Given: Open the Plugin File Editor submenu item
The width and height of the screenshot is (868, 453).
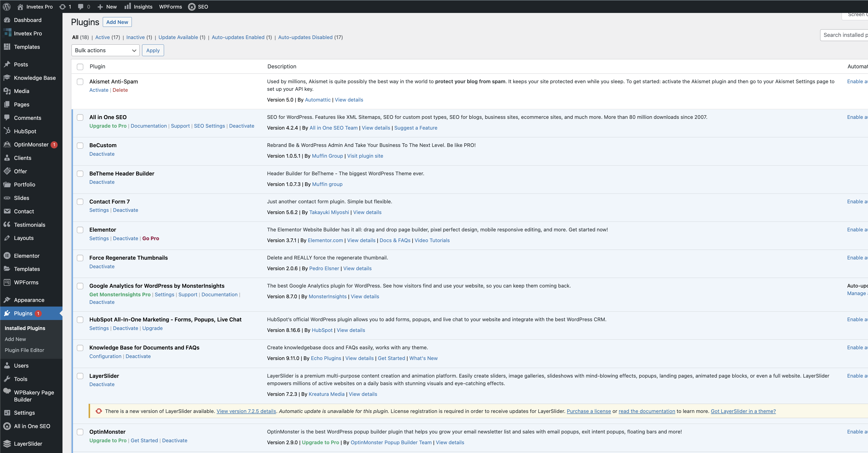Looking at the screenshot, I should tap(24, 350).
